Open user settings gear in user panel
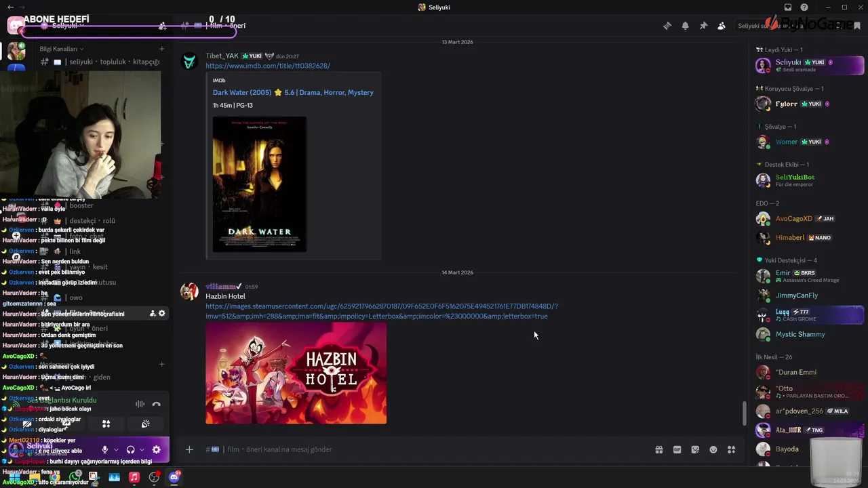 click(x=157, y=449)
